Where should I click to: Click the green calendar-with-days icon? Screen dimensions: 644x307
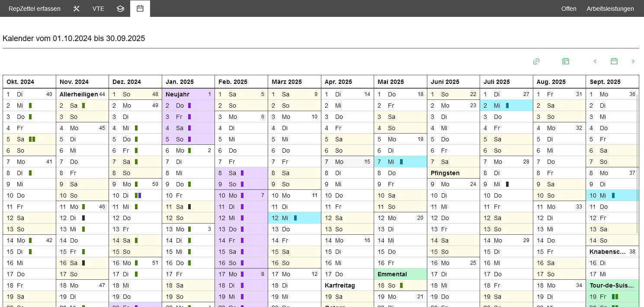click(566, 61)
